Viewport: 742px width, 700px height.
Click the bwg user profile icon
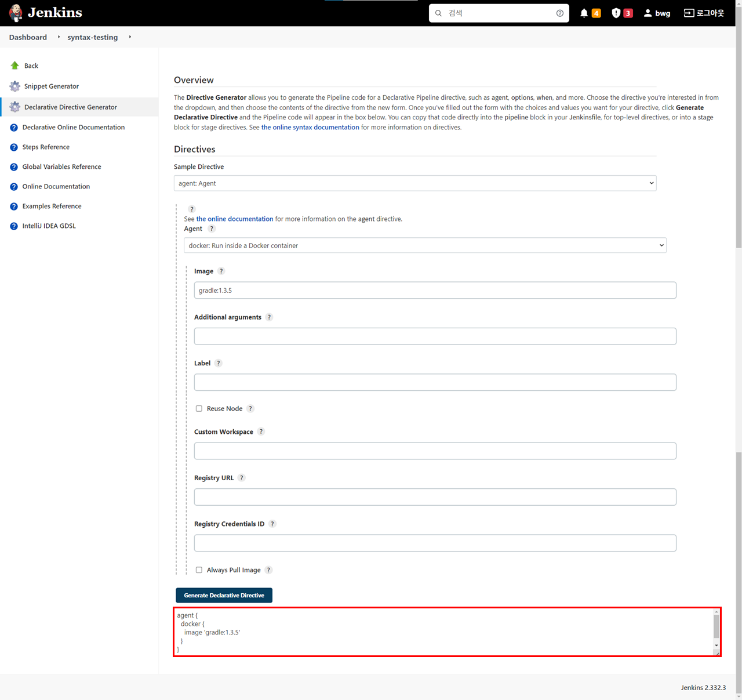(x=648, y=13)
